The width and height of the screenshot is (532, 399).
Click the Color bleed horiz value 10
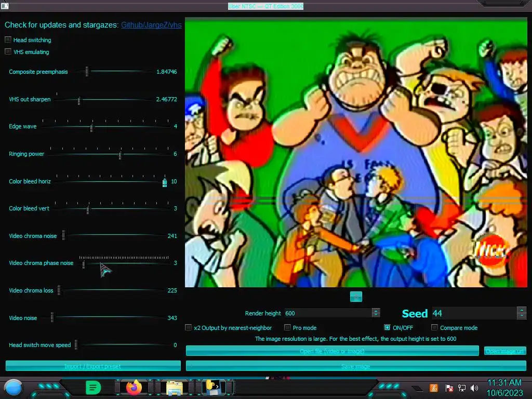tap(174, 181)
